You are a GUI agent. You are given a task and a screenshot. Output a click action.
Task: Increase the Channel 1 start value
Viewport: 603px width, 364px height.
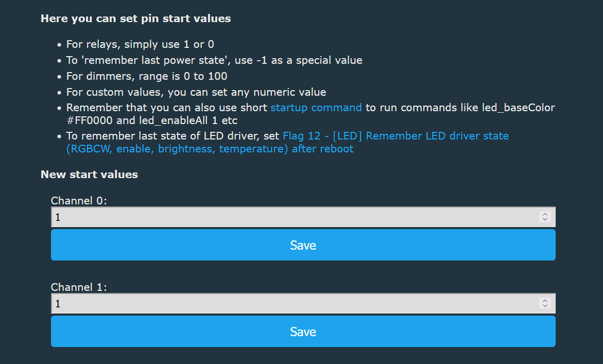tap(545, 301)
